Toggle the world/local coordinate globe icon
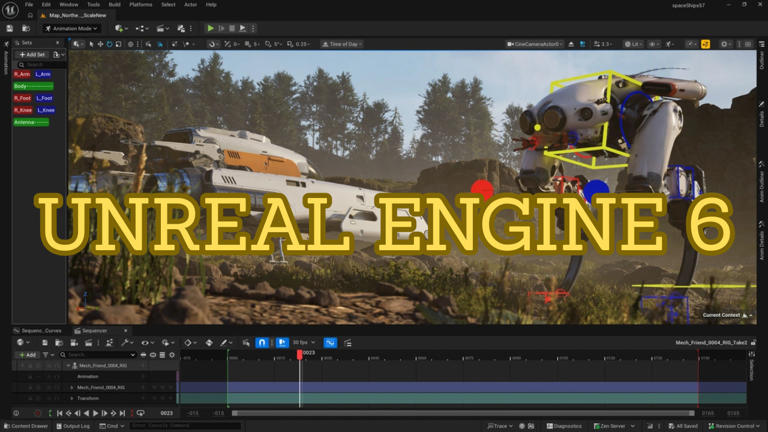The height and width of the screenshot is (432, 768). click(x=130, y=44)
